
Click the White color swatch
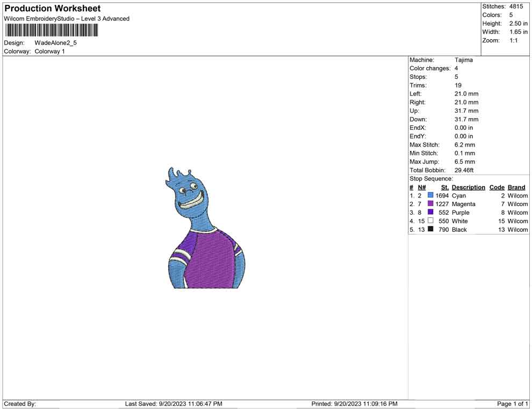(430, 220)
